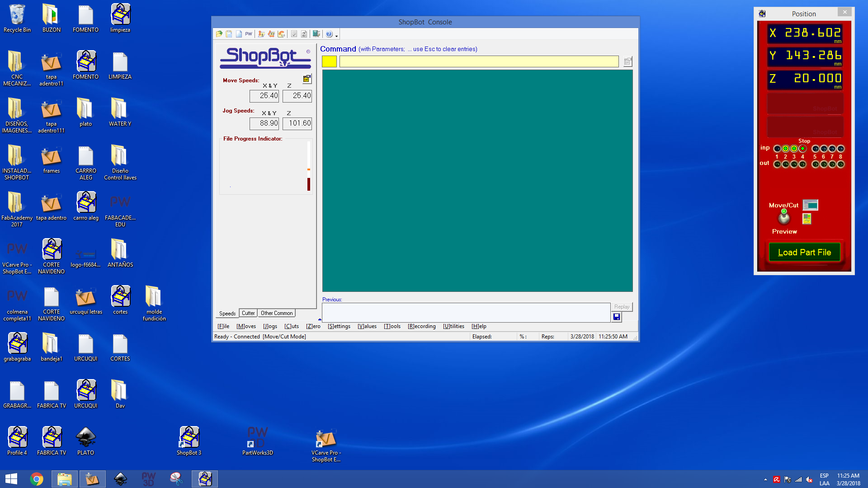Open the PartWorks3D desktop shortcut
The image size is (868, 488).
point(258,441)
